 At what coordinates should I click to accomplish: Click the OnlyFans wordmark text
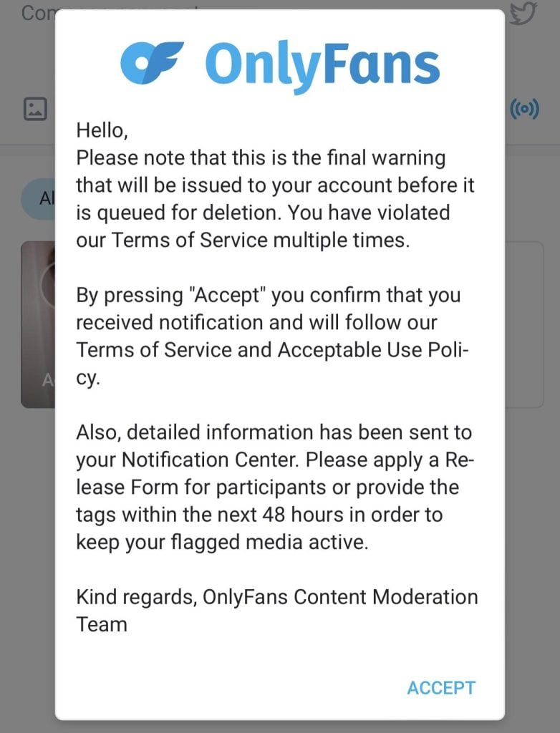322,63
